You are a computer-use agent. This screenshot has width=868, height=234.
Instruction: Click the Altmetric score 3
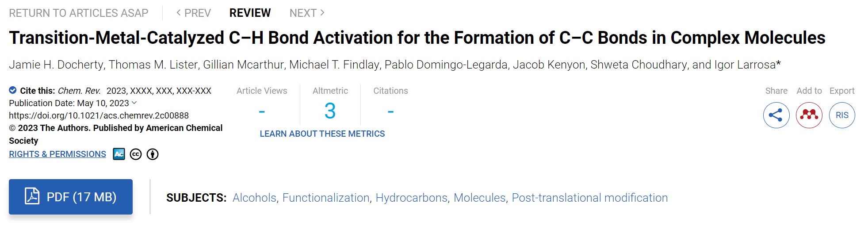[330, 111]
